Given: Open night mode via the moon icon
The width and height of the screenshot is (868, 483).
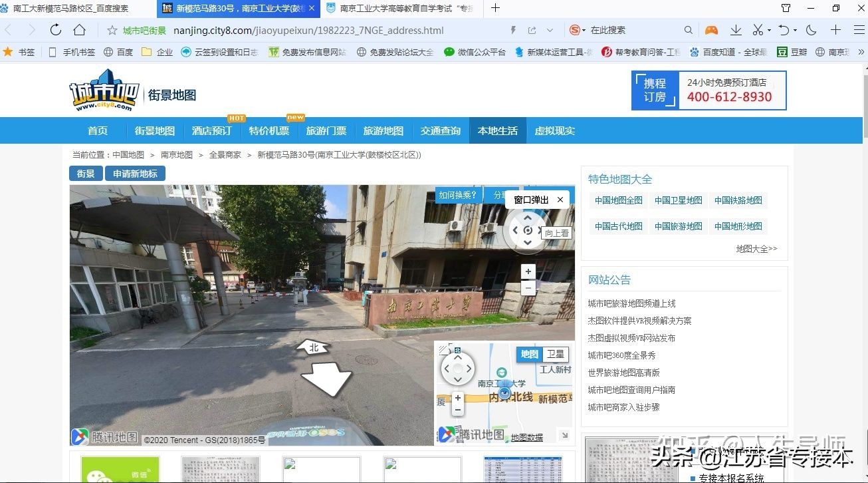Looking at the screenshot, I should point(810,30).
